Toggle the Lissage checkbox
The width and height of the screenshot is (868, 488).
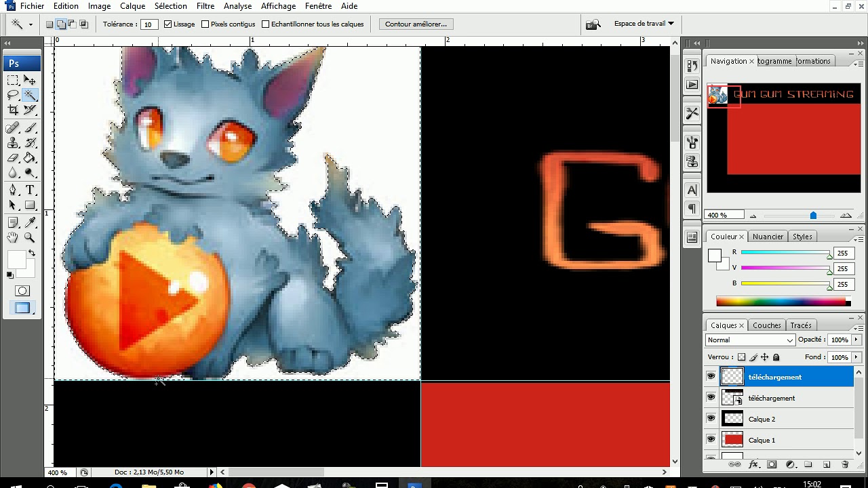coord(167,24)
